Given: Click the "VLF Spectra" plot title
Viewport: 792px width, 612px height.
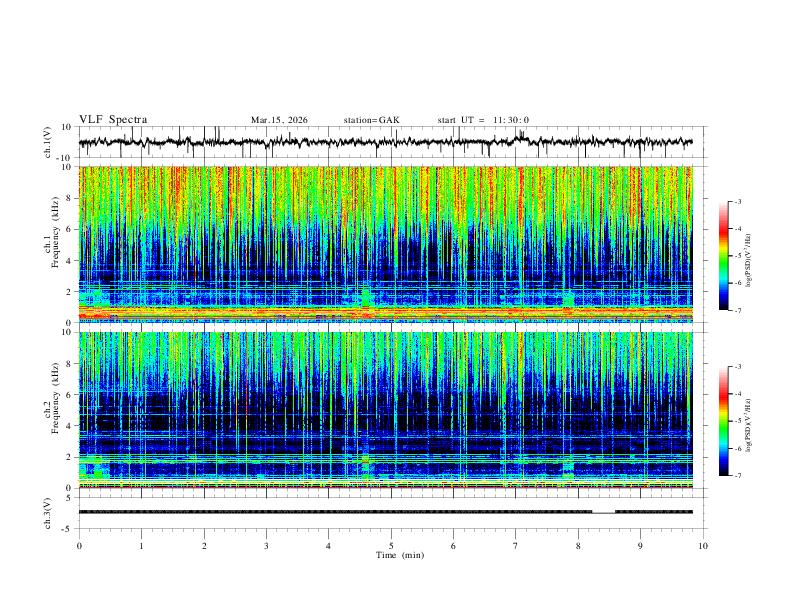Looking at the screenshot, I should (113, 120).
